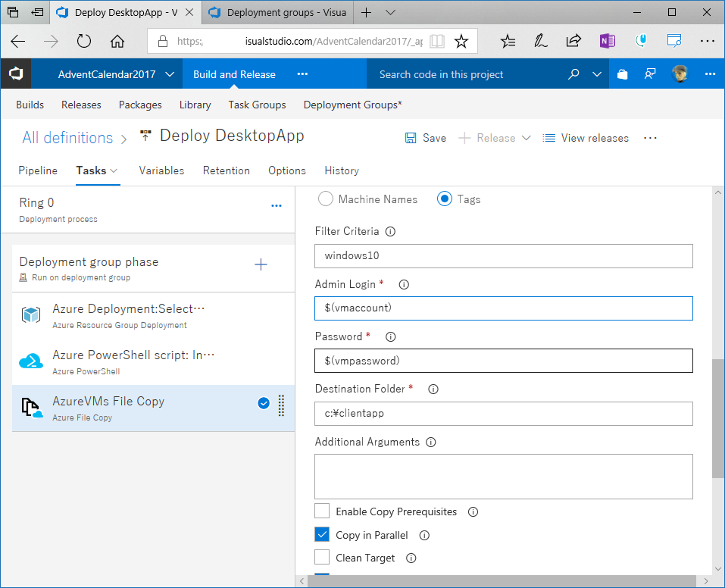Open the Build and Release menu
The width and height of the screenshot is (725, 588).
point(234,74)
